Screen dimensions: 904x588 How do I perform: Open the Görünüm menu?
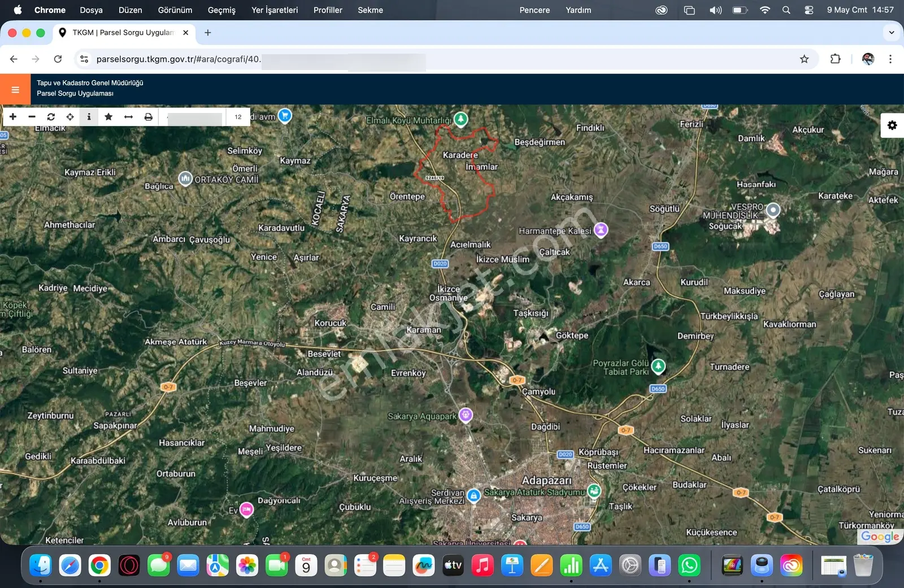[175, 10]
